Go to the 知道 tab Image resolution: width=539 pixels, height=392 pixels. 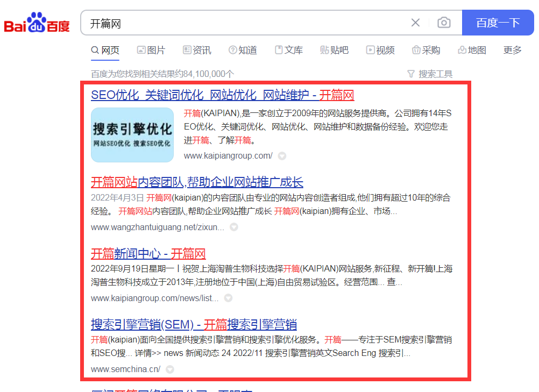pos(243,50)
